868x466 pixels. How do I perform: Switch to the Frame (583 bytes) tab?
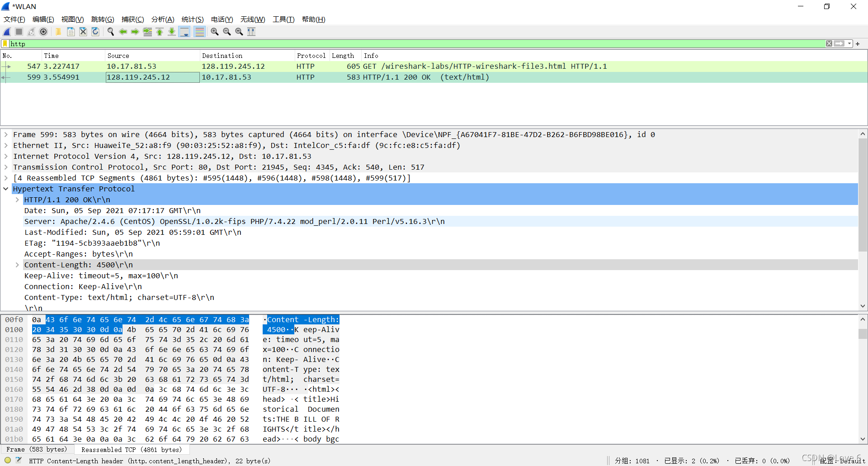click(x=37, y=450)
